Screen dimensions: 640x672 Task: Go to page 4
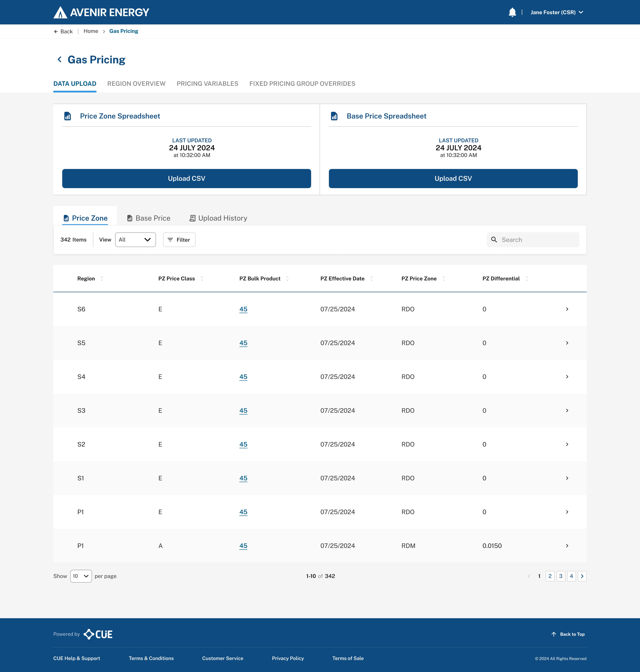tap(571, 576)
